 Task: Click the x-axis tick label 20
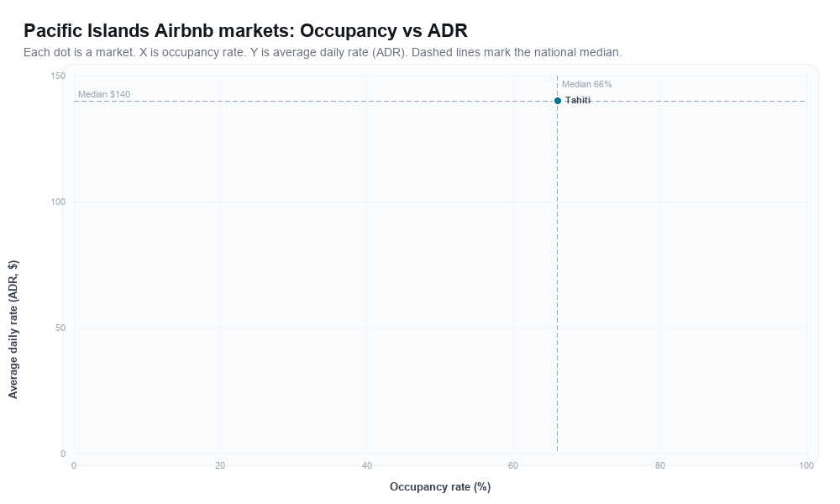point(220,466)
